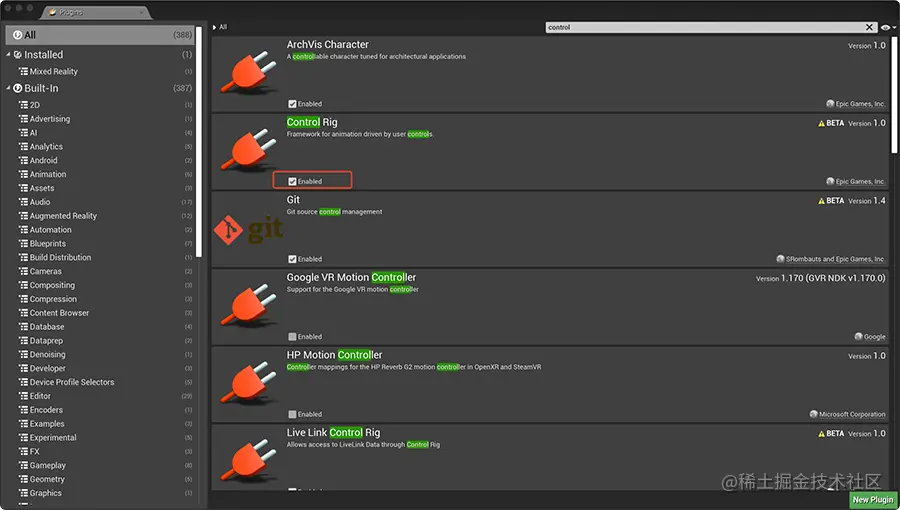Click into the plugin search field
The width and height of the screenshot is (900, 510).
(705, 27)
